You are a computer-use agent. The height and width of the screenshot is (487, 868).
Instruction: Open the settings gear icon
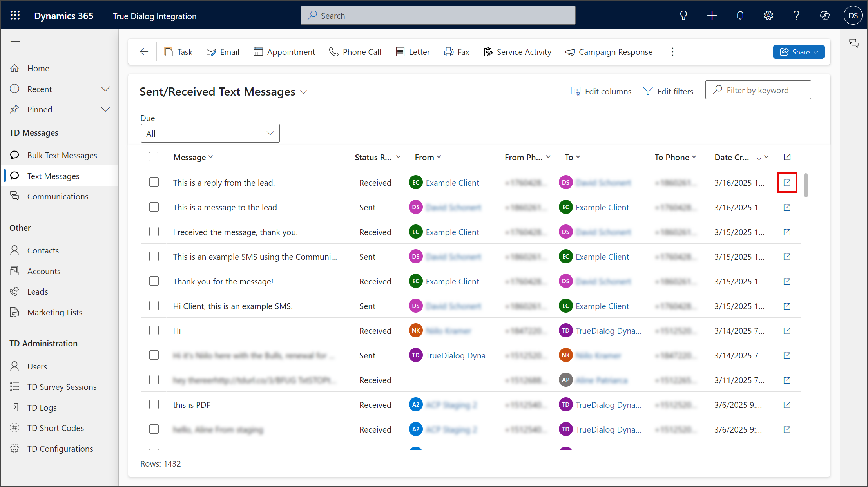point(768,16)
